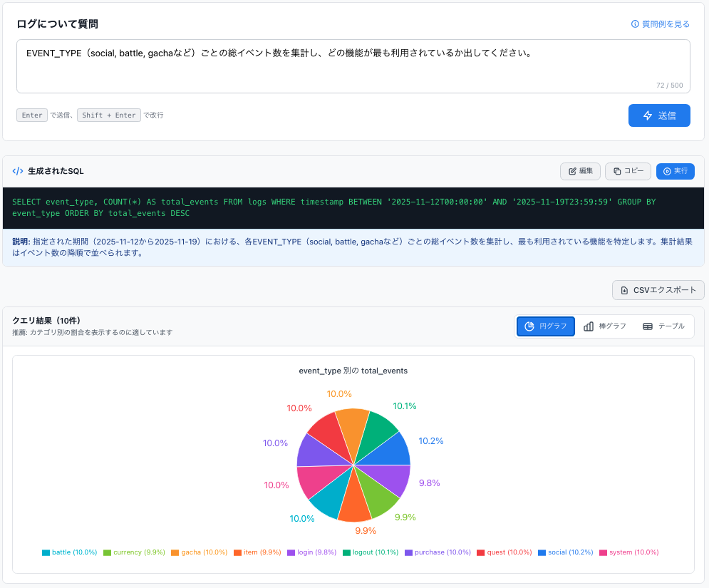Select the pie chart icon in view switcher

(529, 326)
